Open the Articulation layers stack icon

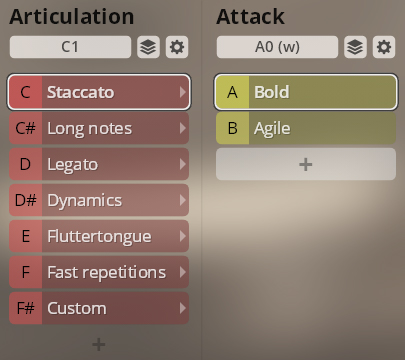coord(148,47)
